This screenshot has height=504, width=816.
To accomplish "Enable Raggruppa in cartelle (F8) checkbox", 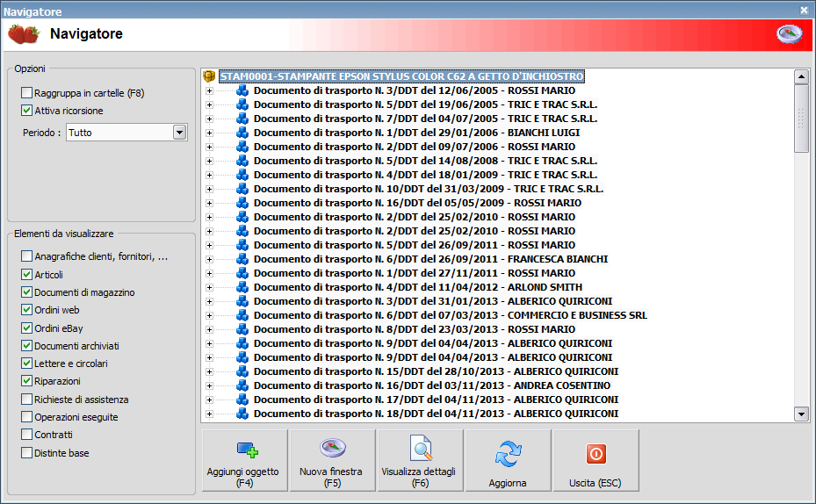I will click(26, 93).
